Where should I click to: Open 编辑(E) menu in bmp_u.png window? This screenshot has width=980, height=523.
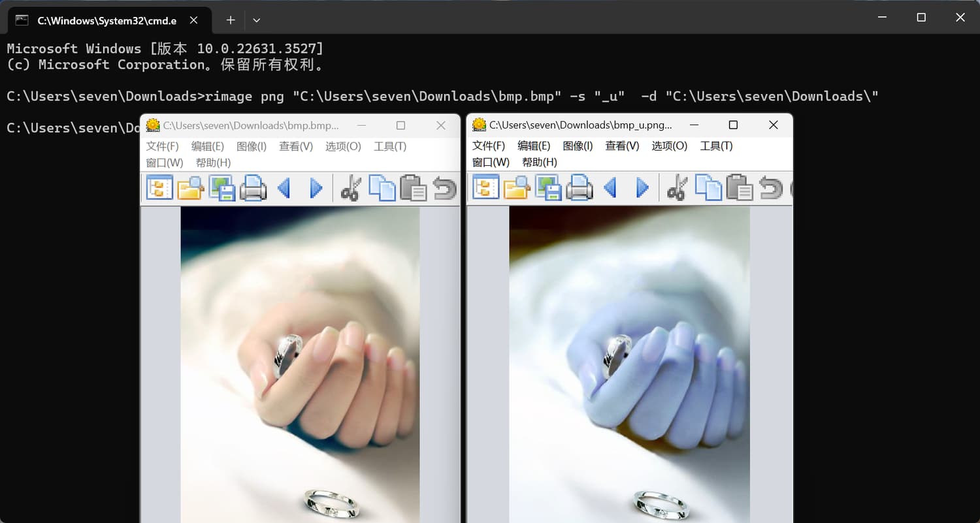534,146
